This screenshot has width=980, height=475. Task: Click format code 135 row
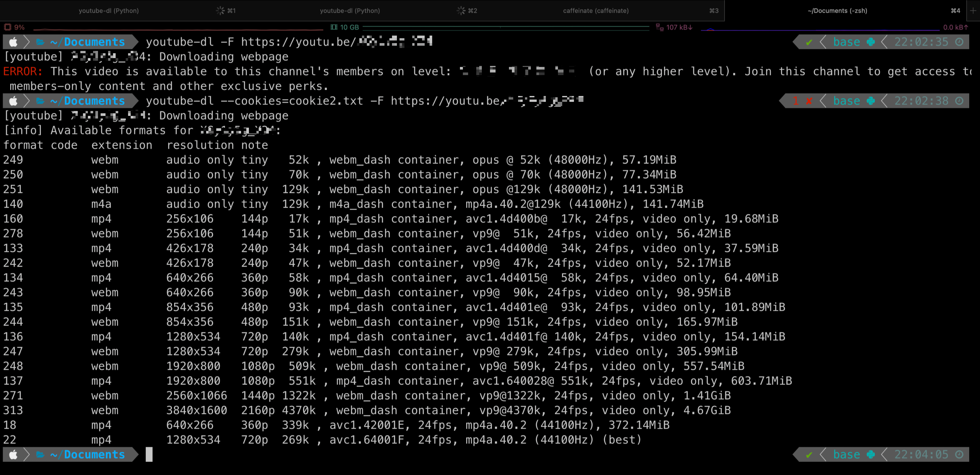(x=394, y=307)
